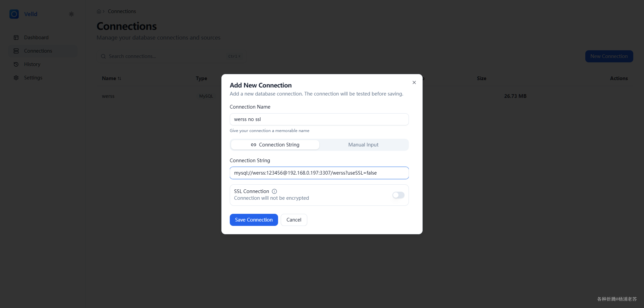Click the History clock icon
Screen dimensions: 644x308
pos(16,64)
